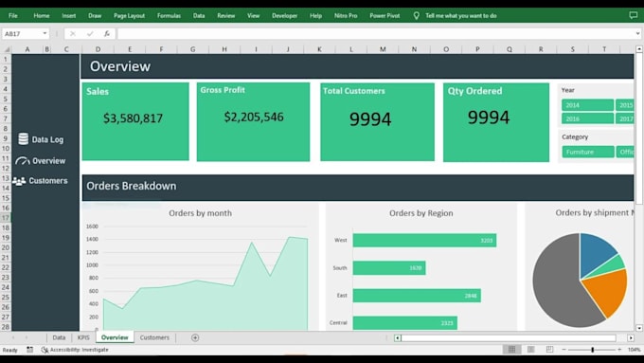Image resolution: width=644 pixels, height=363 pixels.
Task: Click inside the formula bar input
Action: click(x=375, y=34)
